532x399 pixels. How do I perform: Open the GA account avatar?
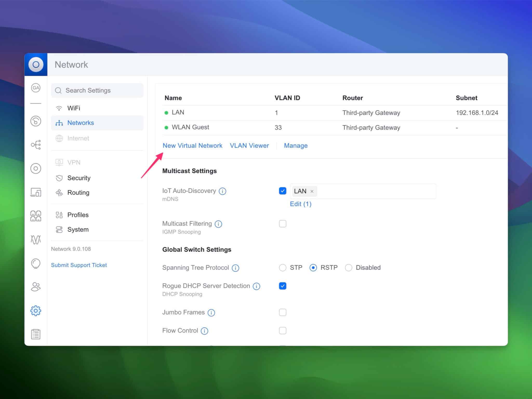point(36,88)
